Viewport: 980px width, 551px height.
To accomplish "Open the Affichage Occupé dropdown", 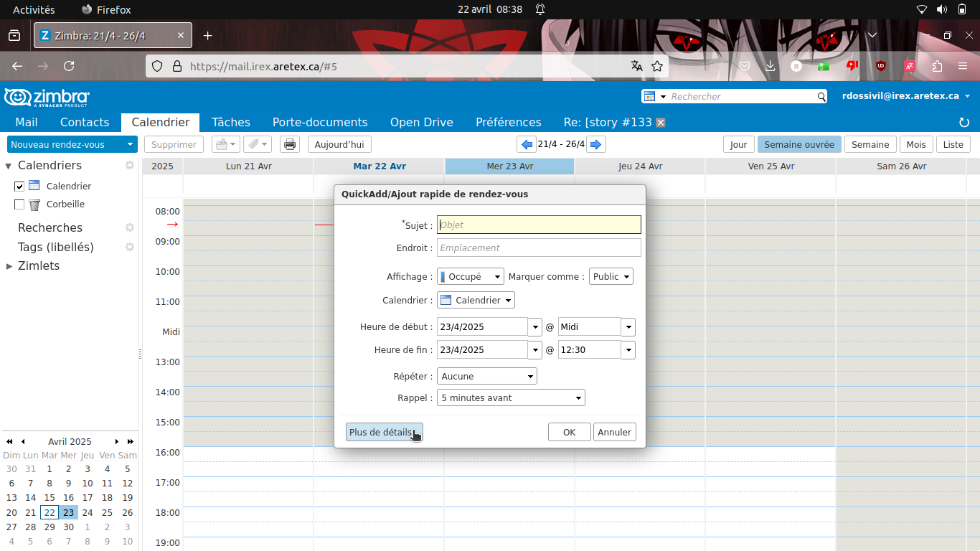I will click(x=471, y=276).
